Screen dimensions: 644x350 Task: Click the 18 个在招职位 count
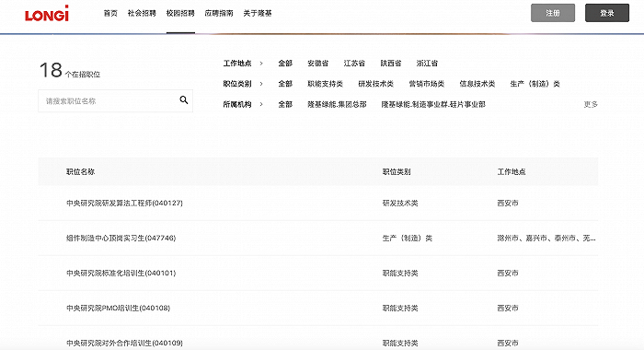tap(70, 70)
